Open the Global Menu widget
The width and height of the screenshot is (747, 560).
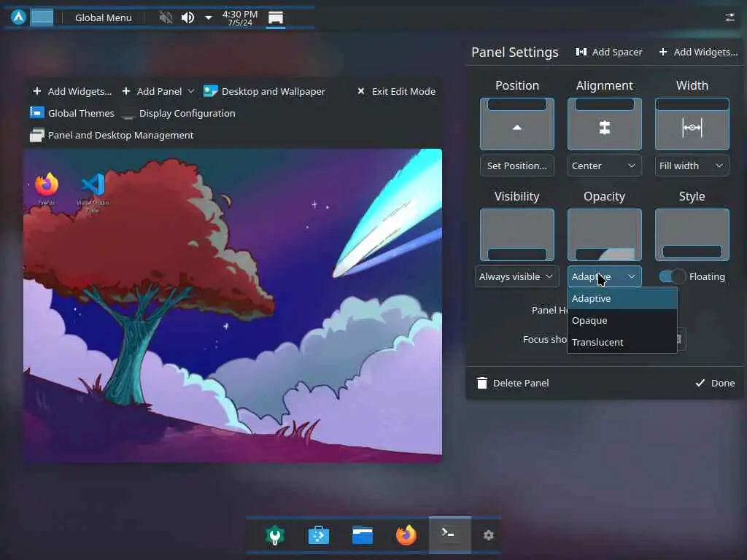104,17
